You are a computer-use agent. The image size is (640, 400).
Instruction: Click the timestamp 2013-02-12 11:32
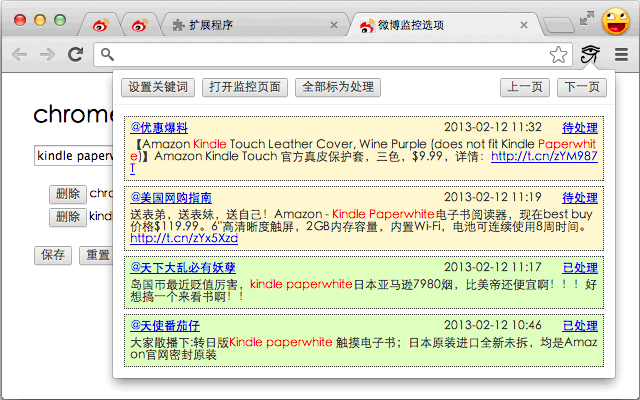[x=493, y=127]
